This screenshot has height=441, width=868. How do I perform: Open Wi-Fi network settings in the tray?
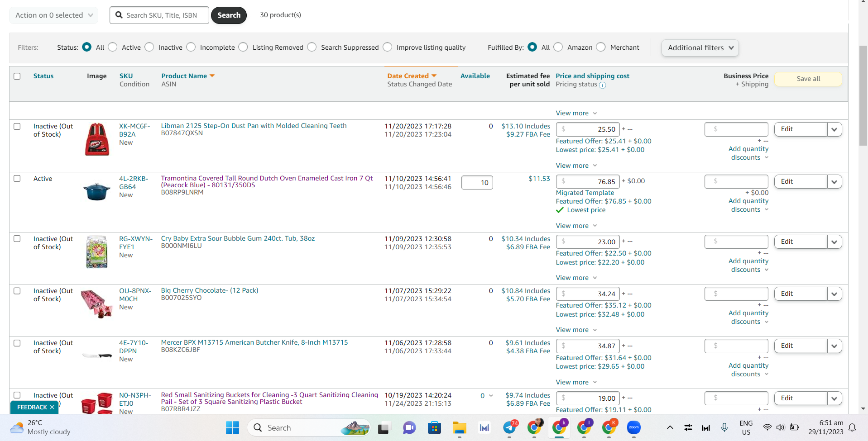[767, 427]
